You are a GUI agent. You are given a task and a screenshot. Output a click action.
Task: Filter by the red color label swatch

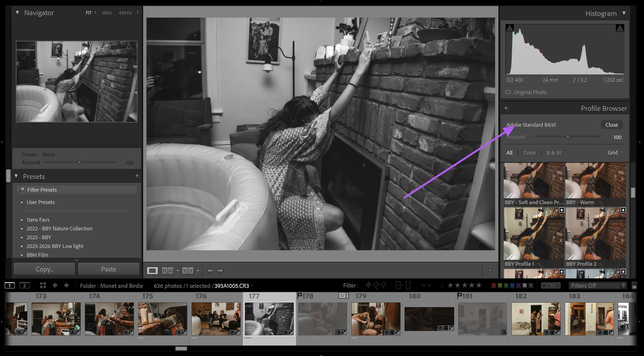494,285
